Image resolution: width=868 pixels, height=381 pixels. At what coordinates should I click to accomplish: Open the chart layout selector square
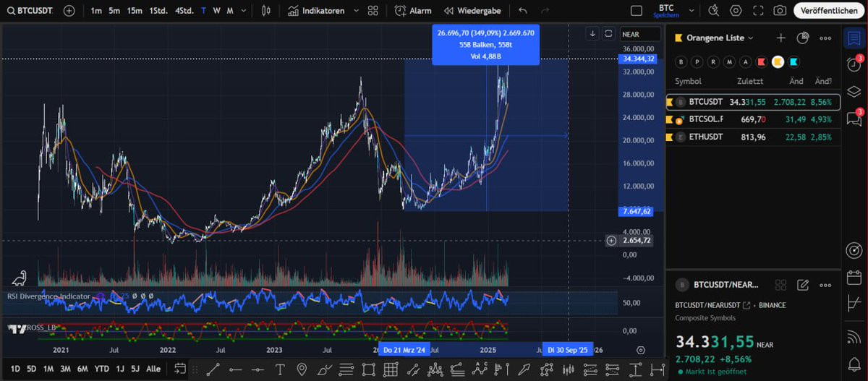[637, 11]
